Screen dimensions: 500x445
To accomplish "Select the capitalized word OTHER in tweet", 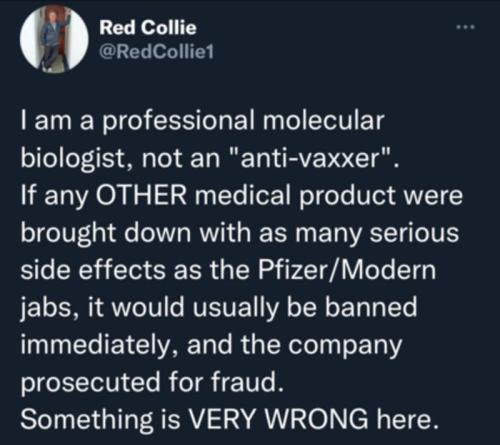I will tap(141, 195).
